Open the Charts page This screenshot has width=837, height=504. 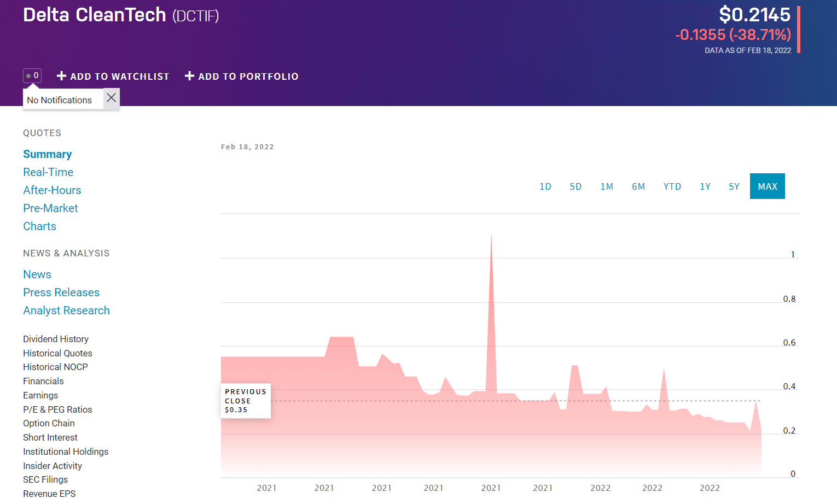tap(39, 226)
